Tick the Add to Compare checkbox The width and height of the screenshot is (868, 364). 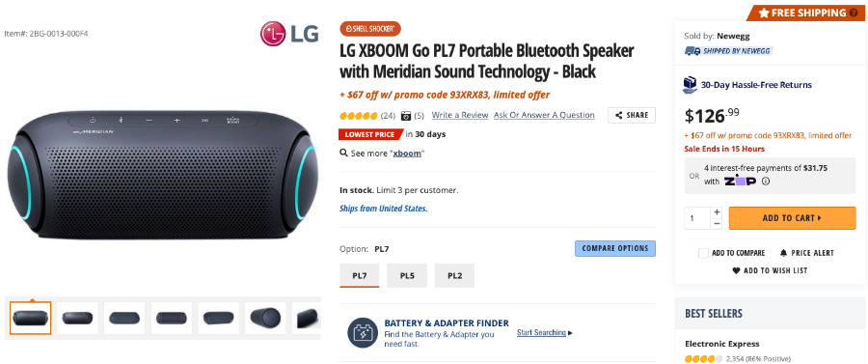703,253
